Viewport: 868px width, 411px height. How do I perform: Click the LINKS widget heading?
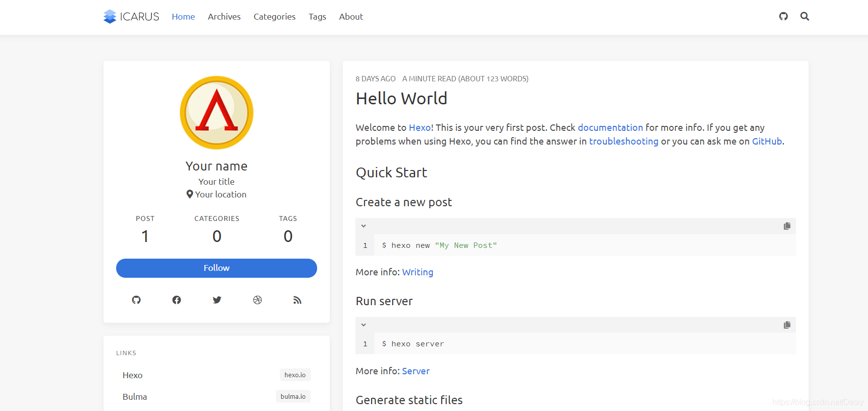(x=126, y=353)
